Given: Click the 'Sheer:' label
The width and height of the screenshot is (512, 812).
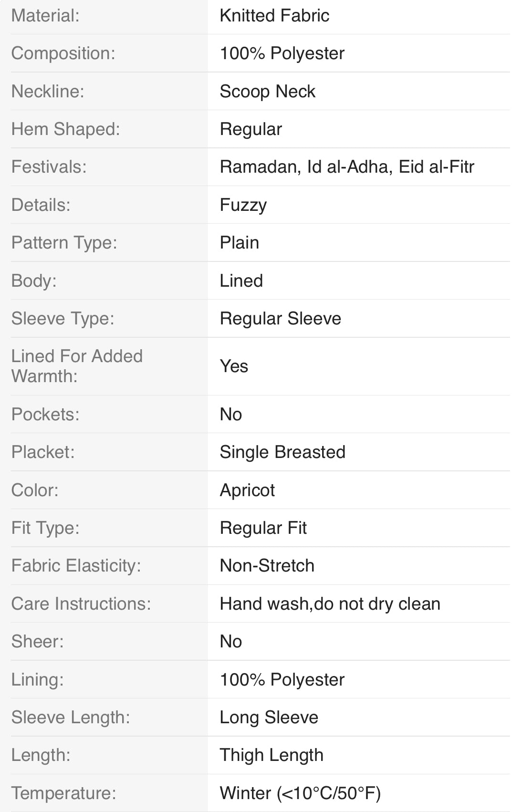Looking at the screenshot, I should click(37, 642).
